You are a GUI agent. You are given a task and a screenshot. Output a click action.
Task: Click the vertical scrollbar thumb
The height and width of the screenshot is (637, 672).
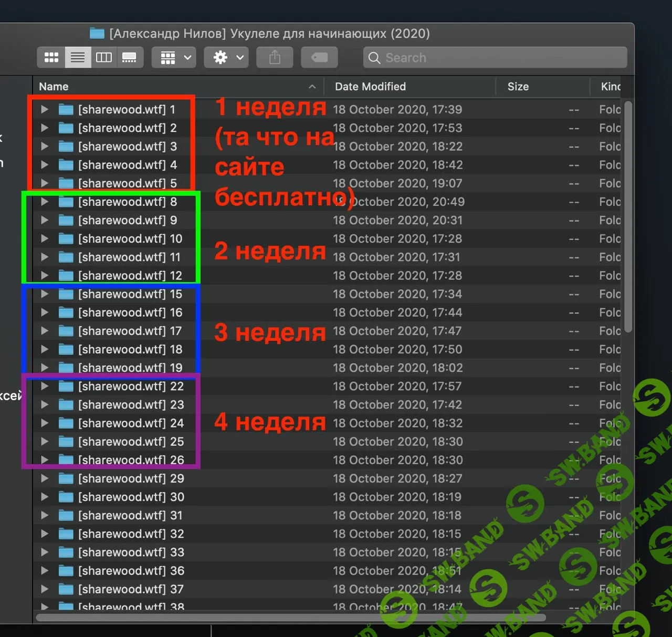(628, 215)
